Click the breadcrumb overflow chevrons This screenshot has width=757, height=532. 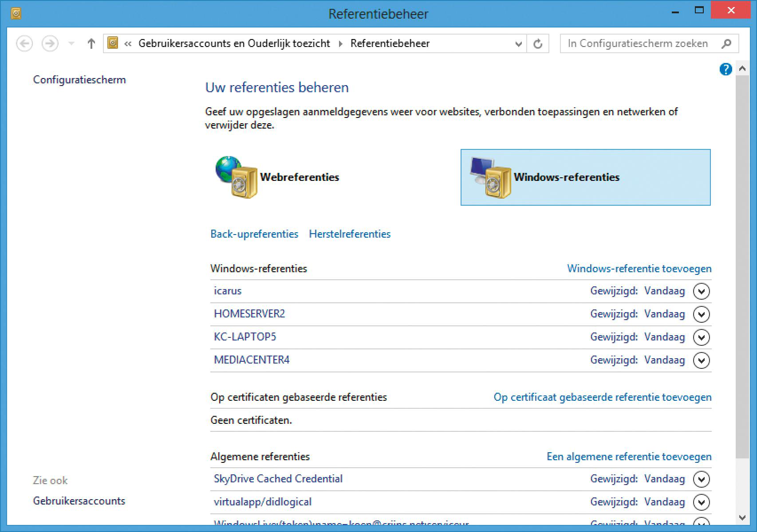click(x=128, y=43)
